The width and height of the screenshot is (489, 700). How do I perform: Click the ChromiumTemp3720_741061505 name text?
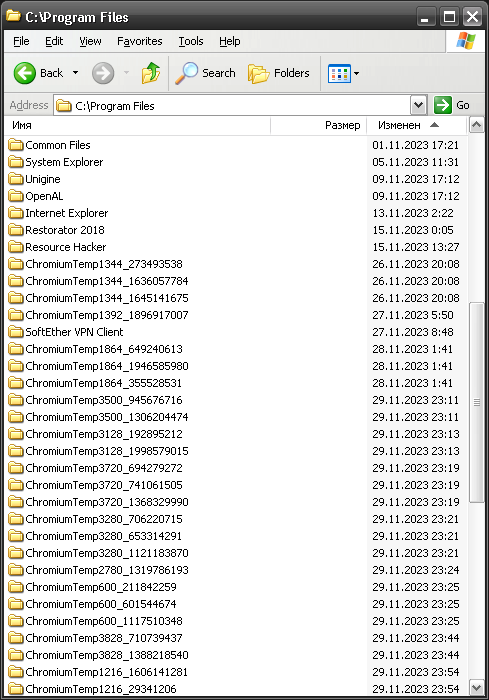tap(104, 485)
